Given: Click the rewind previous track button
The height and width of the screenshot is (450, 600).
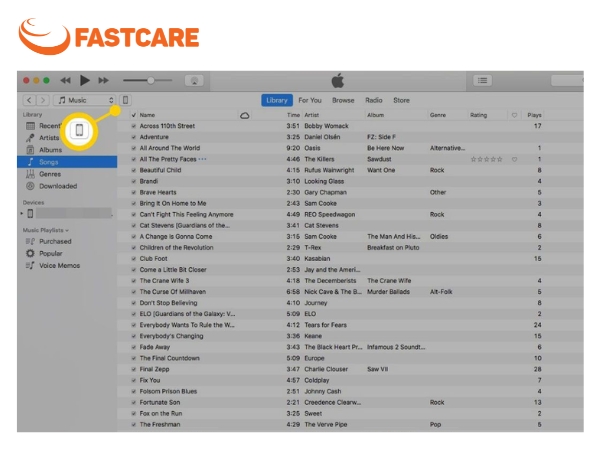Looking at the screenshot, I should (65, 80).
